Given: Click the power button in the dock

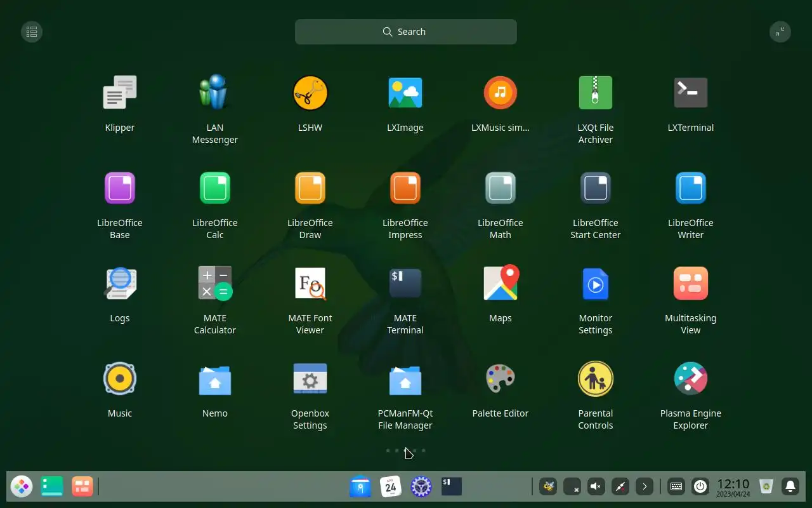Looking at the screenshot, I should pyautogui.click(x=700, y=487).
